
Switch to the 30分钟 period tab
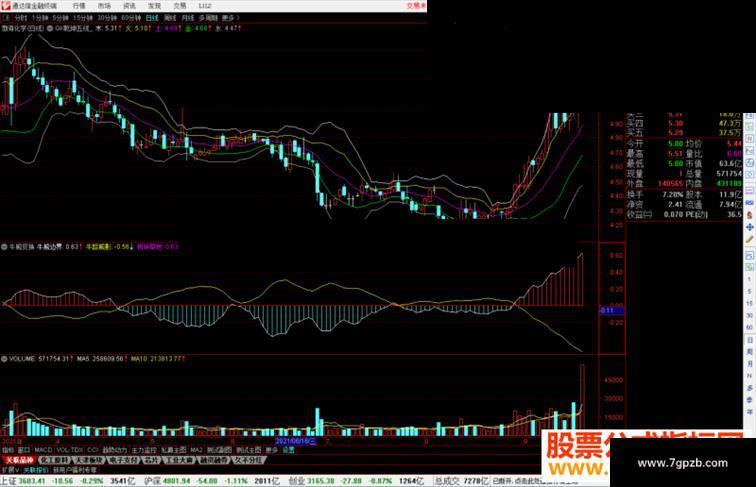pos(107,18)
